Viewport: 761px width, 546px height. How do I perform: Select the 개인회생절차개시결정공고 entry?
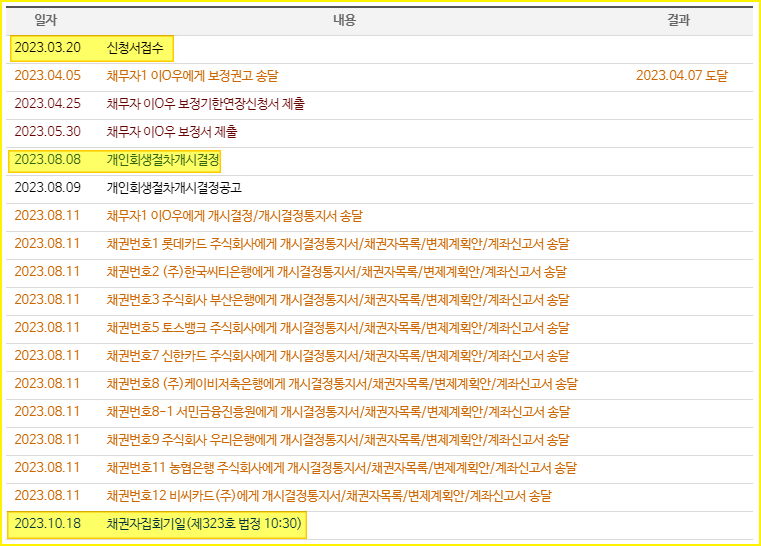[174, 188]
